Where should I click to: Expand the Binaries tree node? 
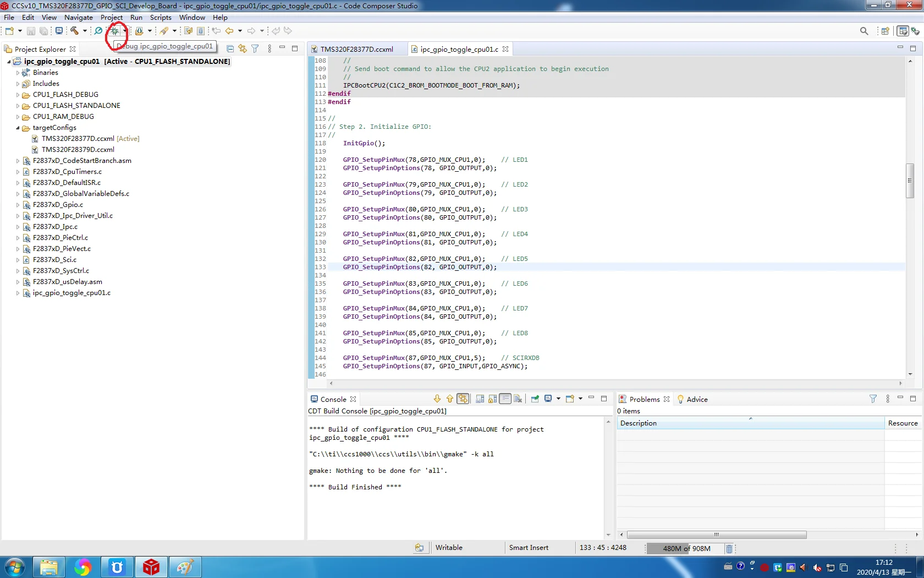pyautogui.click(x=18, y=73)
